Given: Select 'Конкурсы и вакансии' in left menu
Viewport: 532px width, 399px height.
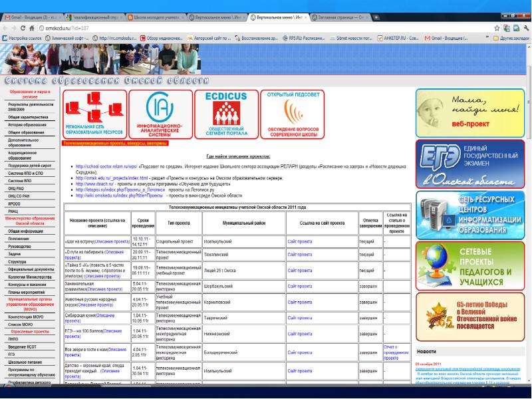Looking at the screenshot, I should click(27, 285).
